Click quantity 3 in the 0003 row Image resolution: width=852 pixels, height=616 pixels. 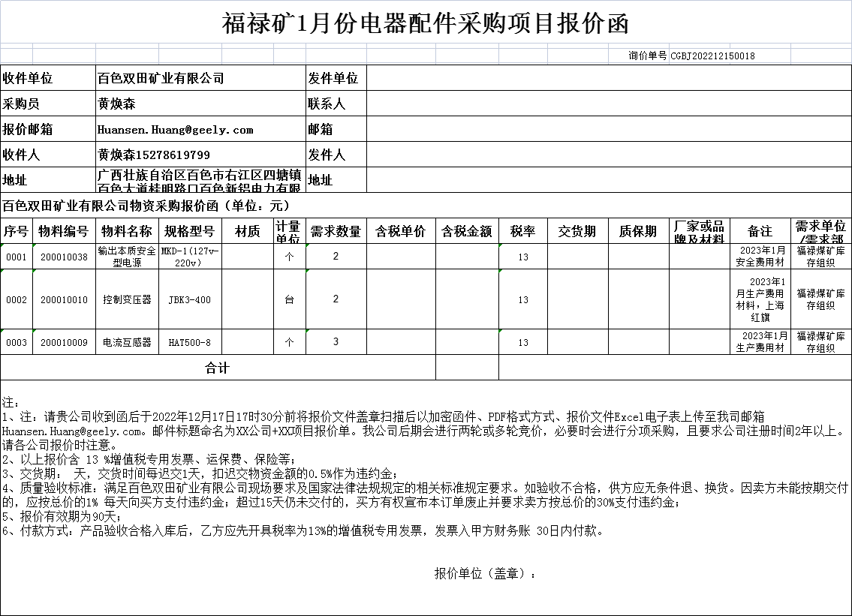tap(336, 341)
